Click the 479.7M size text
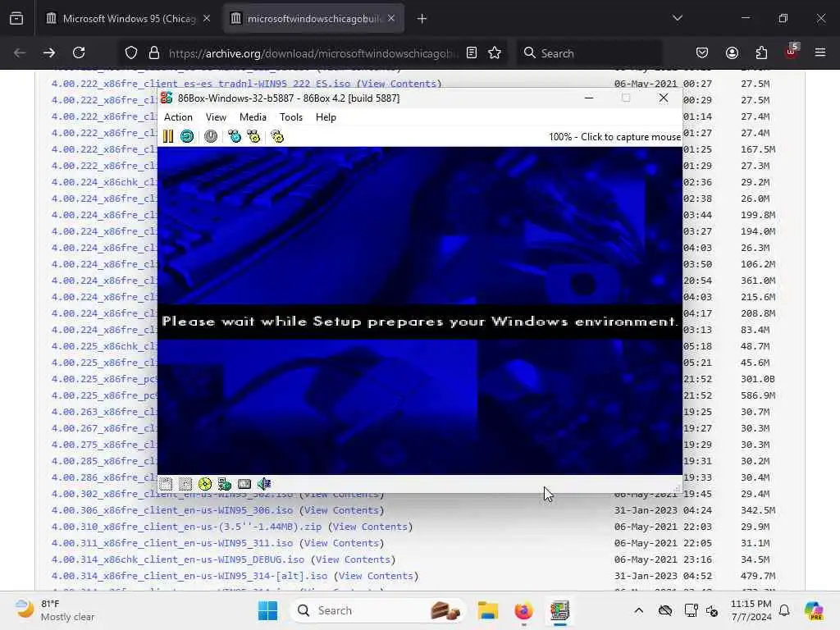This screenshot has width=840, height=630. [x=758, y=576]
